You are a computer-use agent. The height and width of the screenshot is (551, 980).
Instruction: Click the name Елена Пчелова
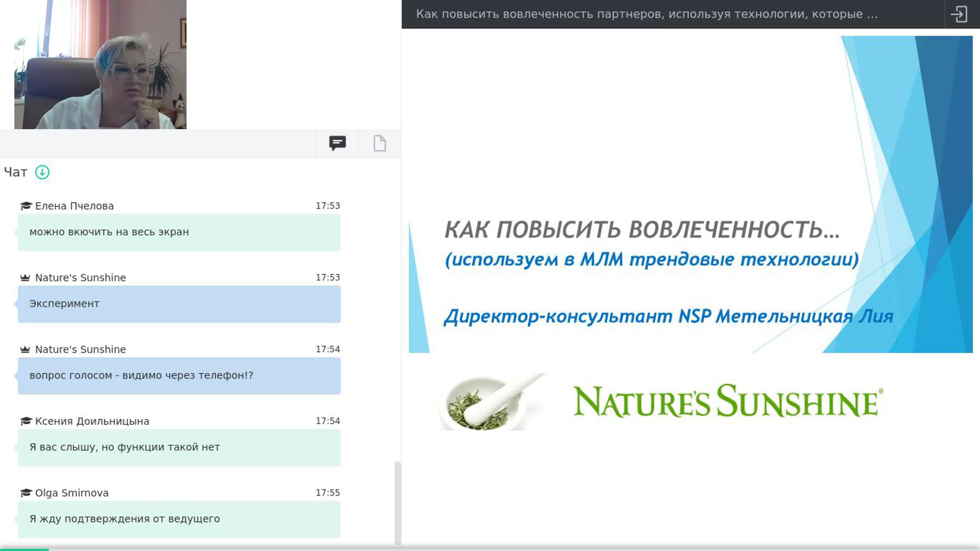click(74, 206)
